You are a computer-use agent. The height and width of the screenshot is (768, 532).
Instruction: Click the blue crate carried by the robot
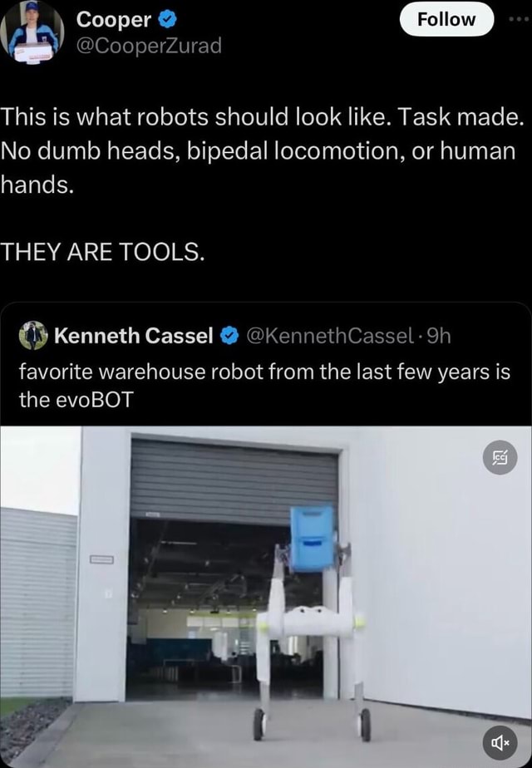[312, 539]
